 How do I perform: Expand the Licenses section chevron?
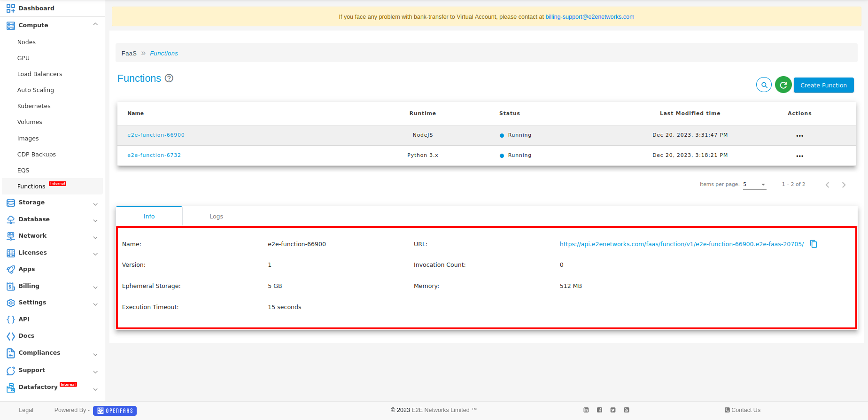(95, 254)
